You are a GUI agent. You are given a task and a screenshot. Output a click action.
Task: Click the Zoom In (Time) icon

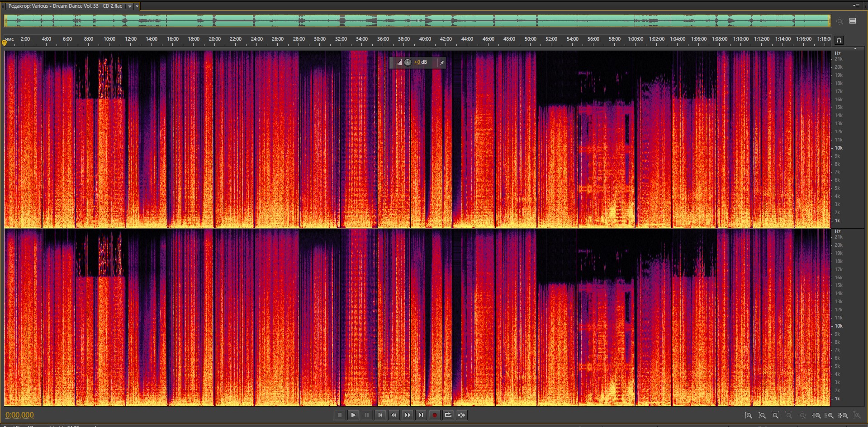[x=775, y=415]
